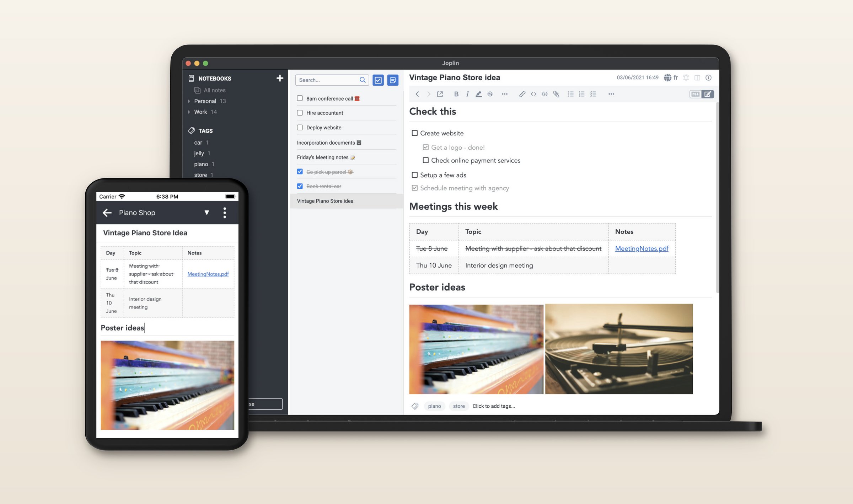Switch to Markdown editor toggle
The width and height of the screenshot is (853, 504).
[695, 94]
